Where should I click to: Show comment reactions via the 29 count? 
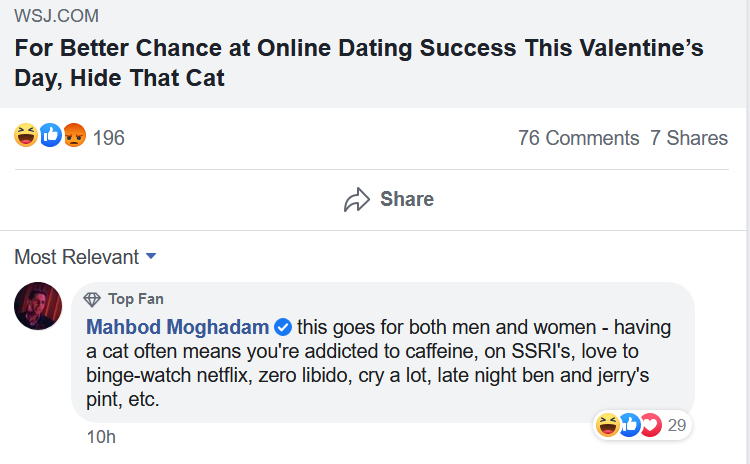677,425
